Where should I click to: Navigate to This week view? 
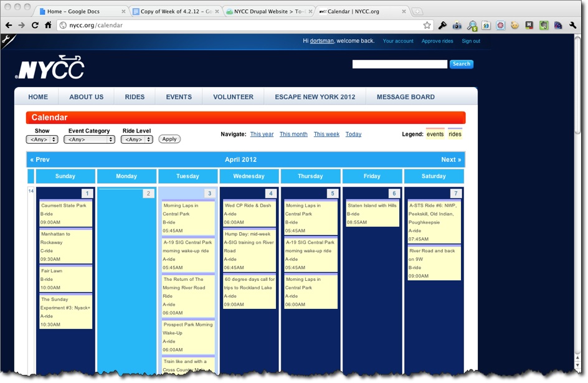pyautogui.click(x=326, y=134)
